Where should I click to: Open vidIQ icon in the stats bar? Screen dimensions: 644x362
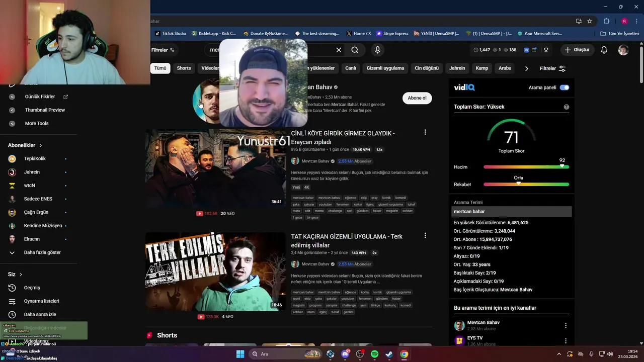click(x=526, y=50)
